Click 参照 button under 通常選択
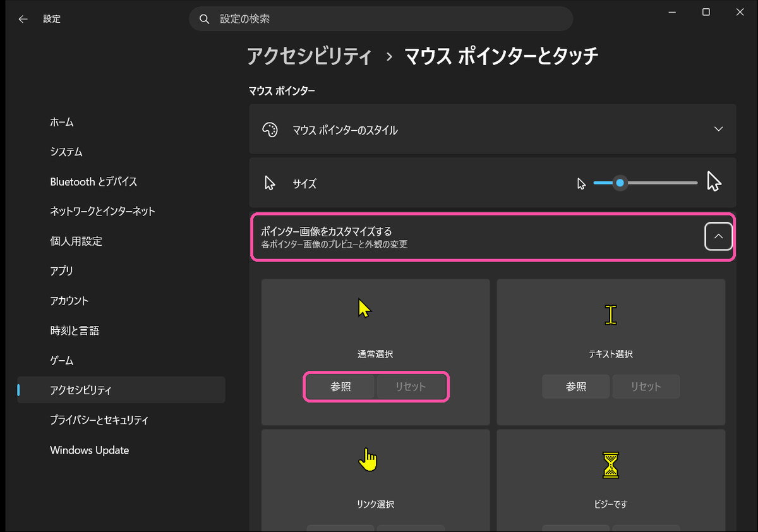The height and width of the screenshot is (532, 758). pos(340,387)
